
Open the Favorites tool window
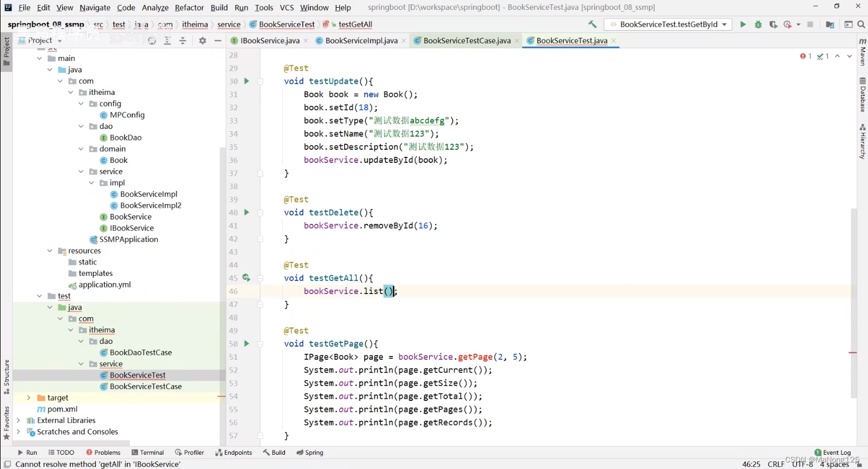click(7, 423)
